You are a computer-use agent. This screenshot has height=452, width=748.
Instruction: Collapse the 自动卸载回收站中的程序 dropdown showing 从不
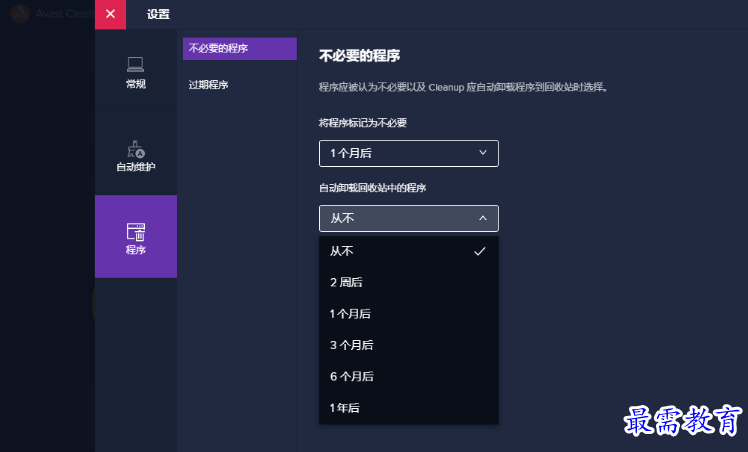pyautogui.click(x=409, y=218)
